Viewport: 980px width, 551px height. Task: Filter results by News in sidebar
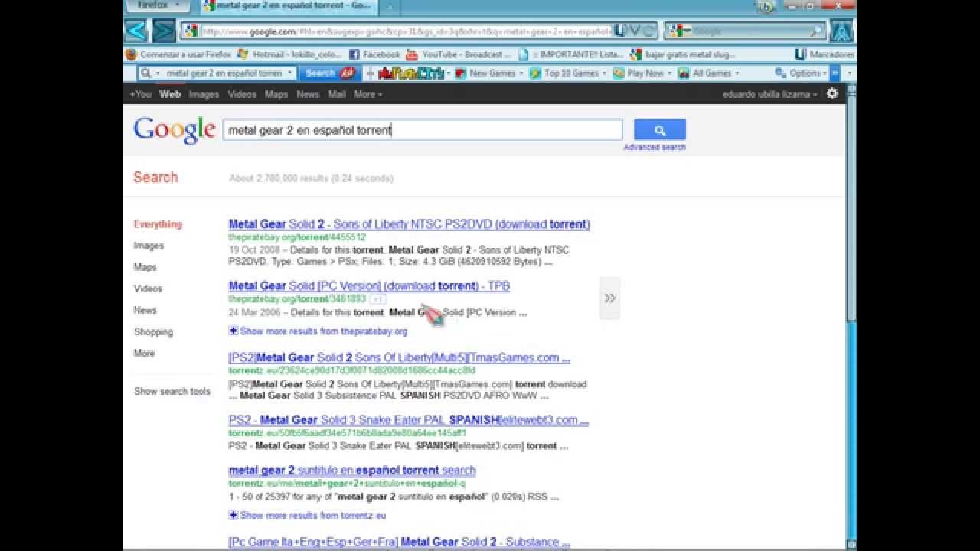pos(145,310)
